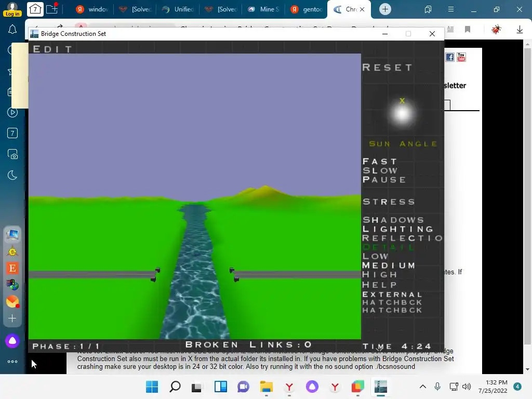Click the microphone tray icon
Screen dimensions: 532x399
[x=437, y=386]
